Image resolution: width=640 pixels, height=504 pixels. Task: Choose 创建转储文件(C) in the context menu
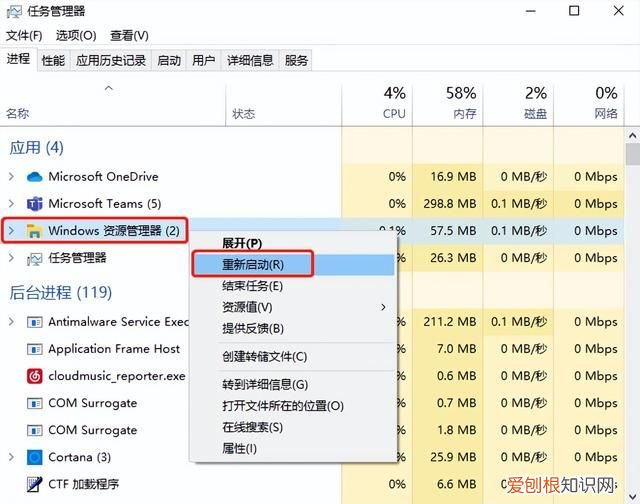point(294,357)
